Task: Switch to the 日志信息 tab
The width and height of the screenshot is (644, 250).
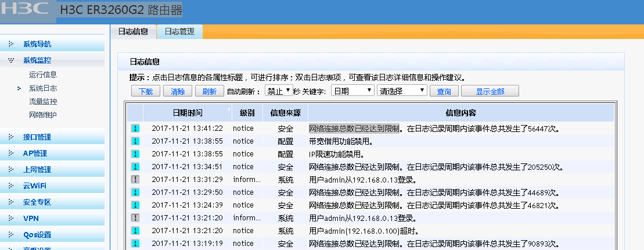Action: coord(133,31)
